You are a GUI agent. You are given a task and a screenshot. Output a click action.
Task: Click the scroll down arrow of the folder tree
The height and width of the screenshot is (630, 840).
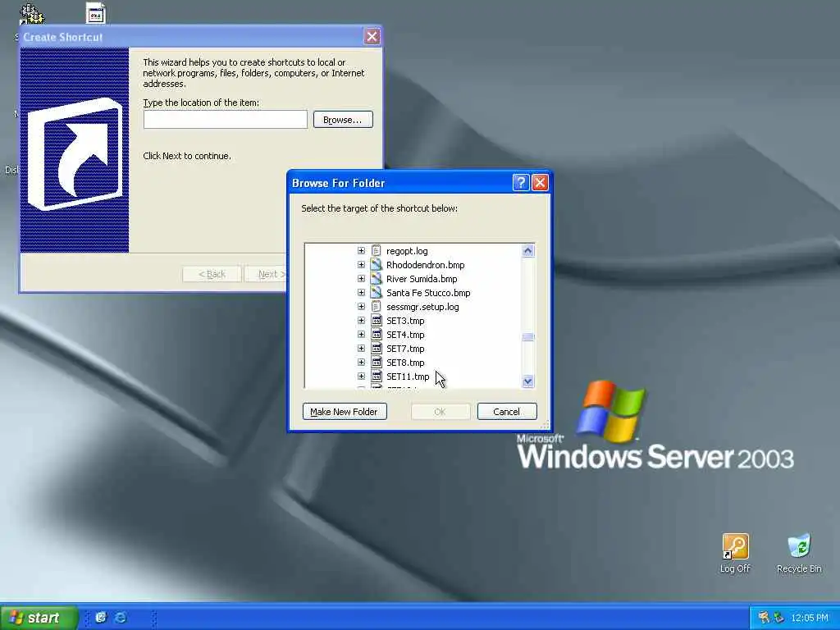(x=527, y=381)
